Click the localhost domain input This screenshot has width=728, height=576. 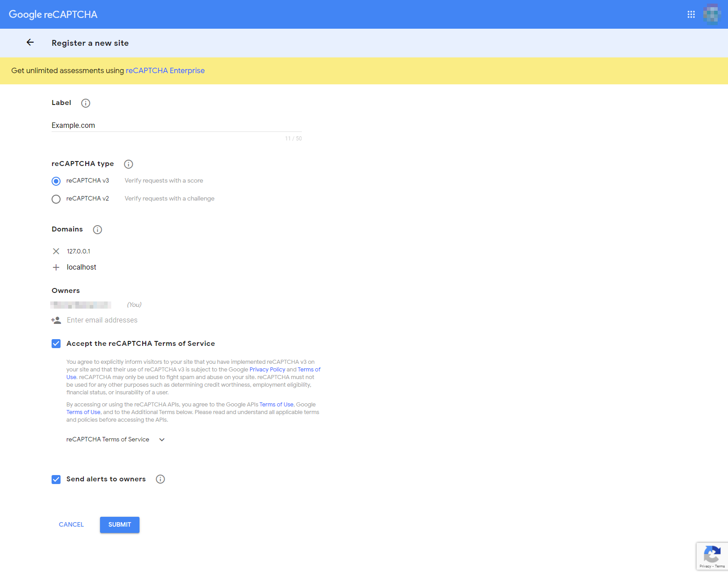(81, 267)
